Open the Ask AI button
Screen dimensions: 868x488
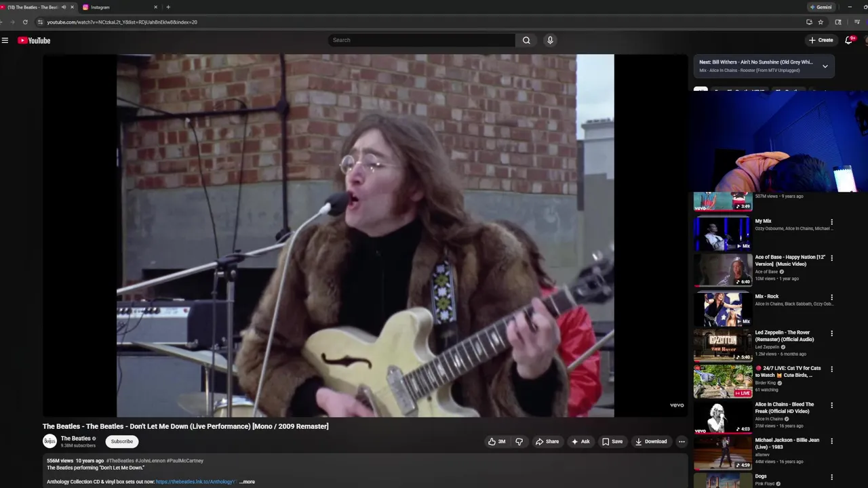[580, 441]
